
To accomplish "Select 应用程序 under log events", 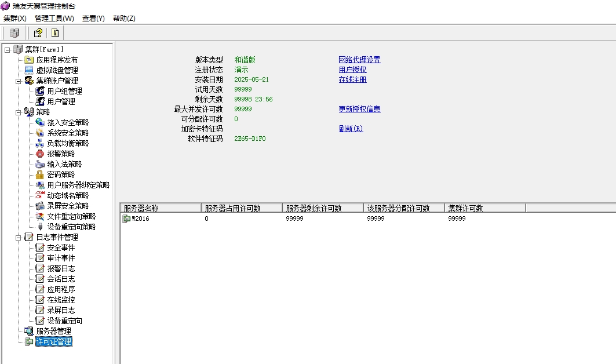I will [x=61, y=289].
